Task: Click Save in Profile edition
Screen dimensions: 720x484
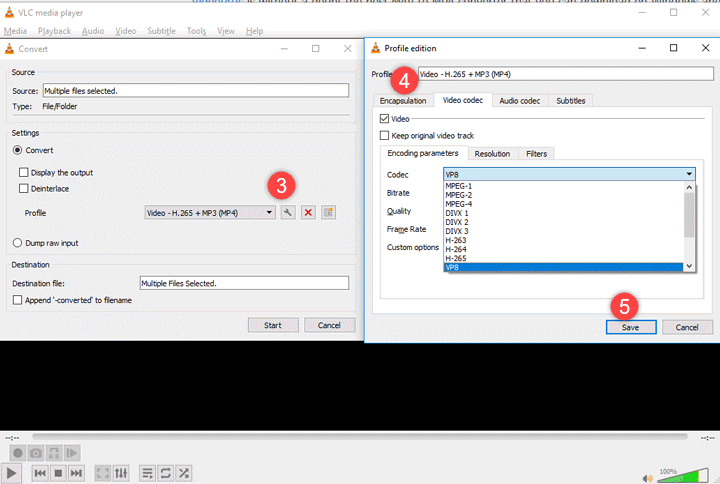Action: pyautogui.click(x=631, y=327)
